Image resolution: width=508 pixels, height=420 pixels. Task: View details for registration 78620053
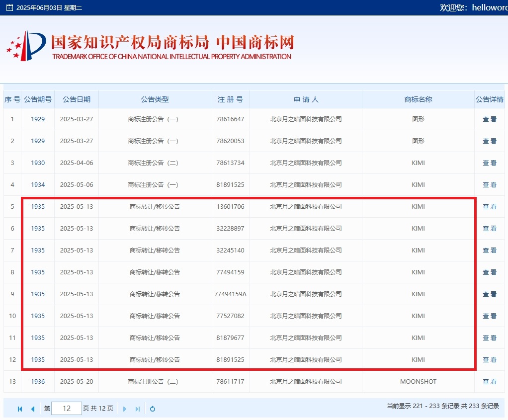pyautogui.click(x=489, y=141)
